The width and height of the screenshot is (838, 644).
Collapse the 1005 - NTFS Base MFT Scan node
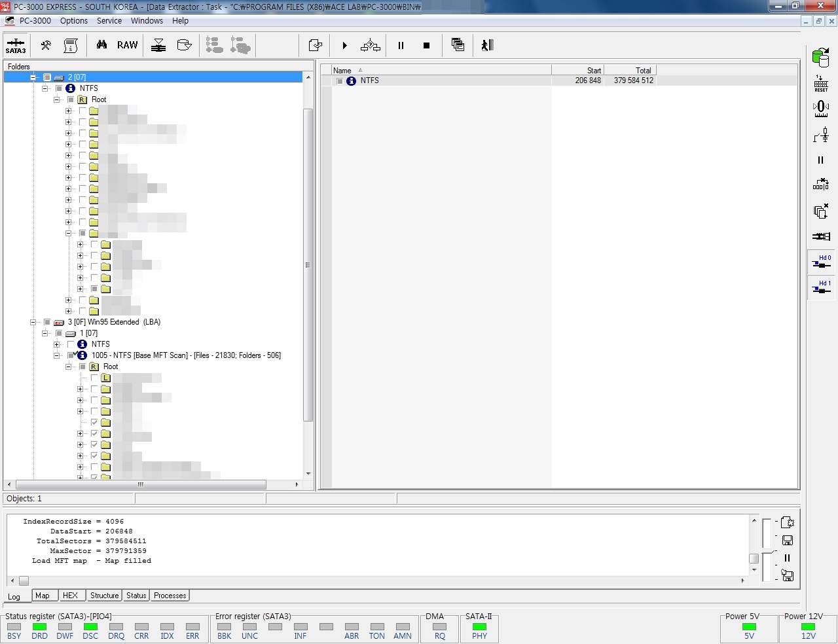click(x=57, y=355)
